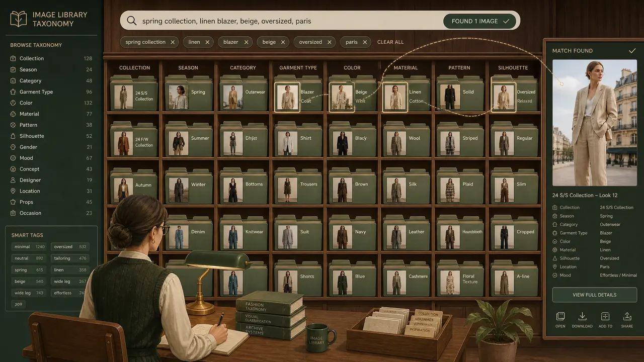Click the search magnifier icon
The image size is (644, 362).
pyautogui.click(x=132, y=21)
